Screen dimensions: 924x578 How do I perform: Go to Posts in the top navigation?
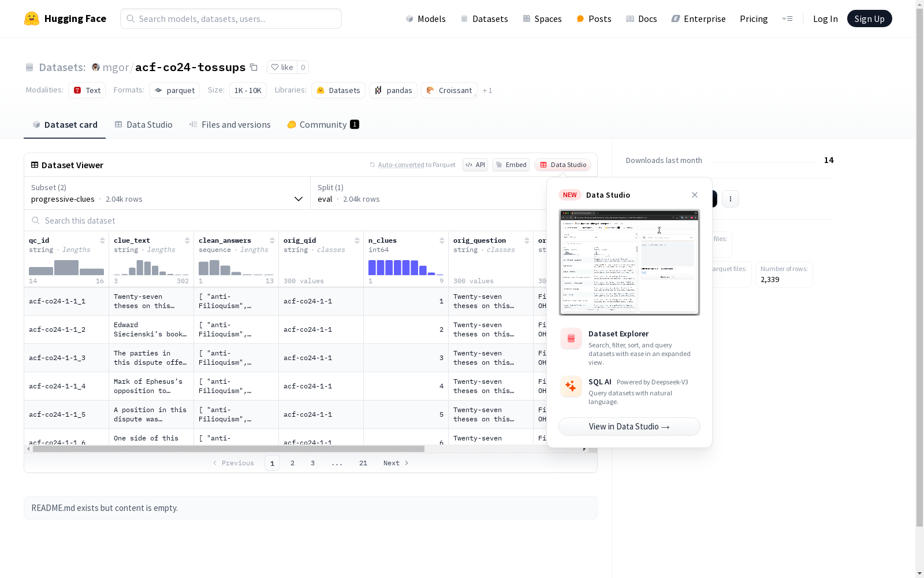pos(594,18)
